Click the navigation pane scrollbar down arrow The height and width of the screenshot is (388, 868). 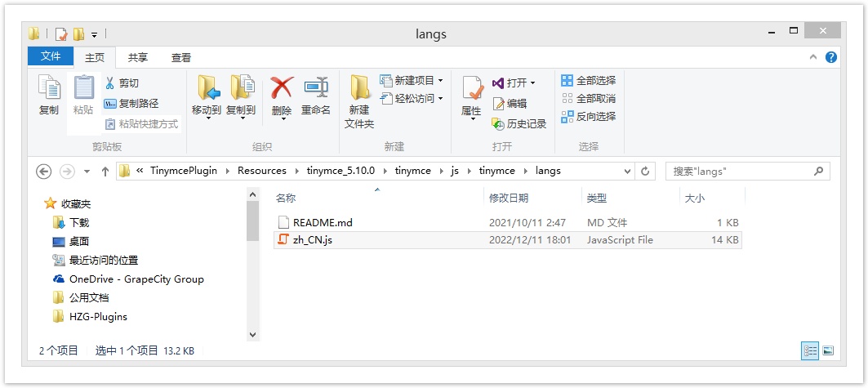(x=253, y=335)
